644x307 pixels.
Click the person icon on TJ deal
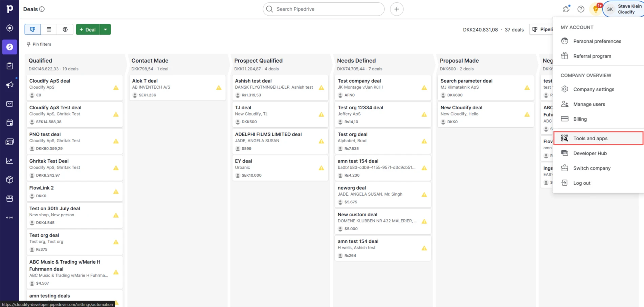point(238,122)
